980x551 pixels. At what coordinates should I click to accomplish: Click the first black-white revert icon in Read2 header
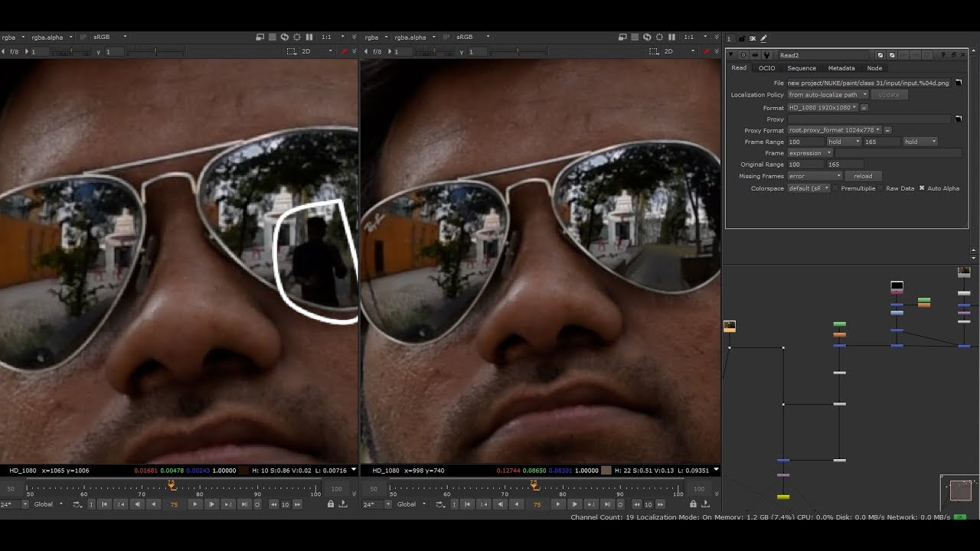tap(880, 55)
